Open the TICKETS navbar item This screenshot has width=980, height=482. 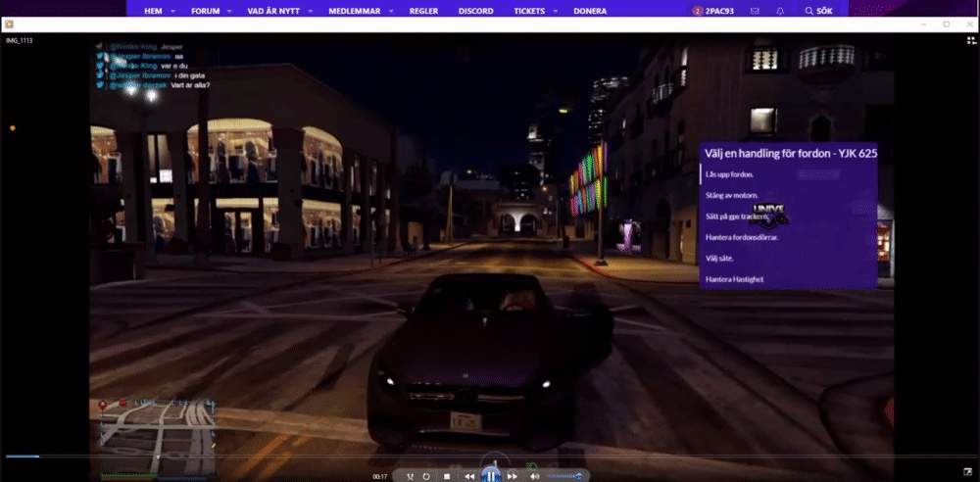(x=529, y=11)
